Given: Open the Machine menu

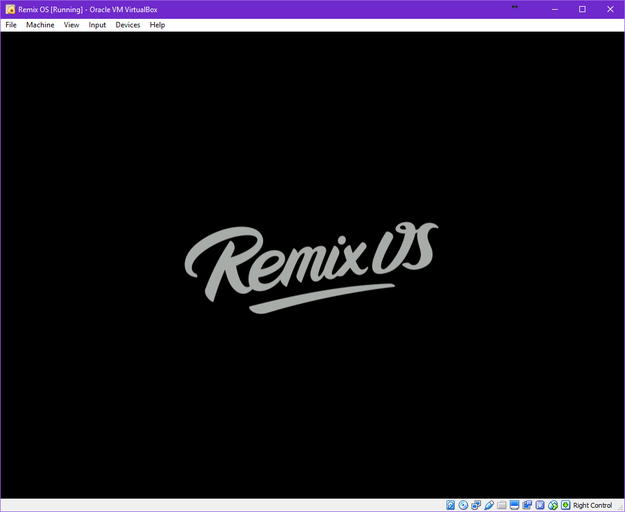Looking at the screenshot, I should [40, 25].
